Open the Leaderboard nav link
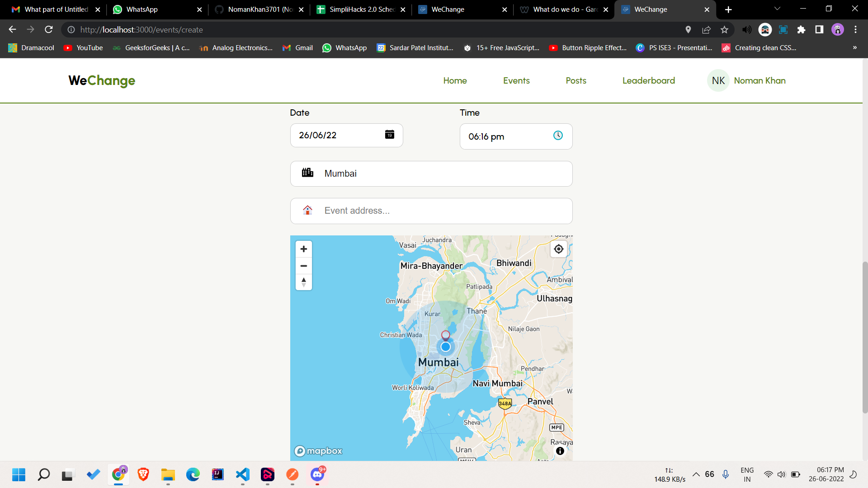The width and height of the screenshot is (868, 488). [x=648, y=80]
